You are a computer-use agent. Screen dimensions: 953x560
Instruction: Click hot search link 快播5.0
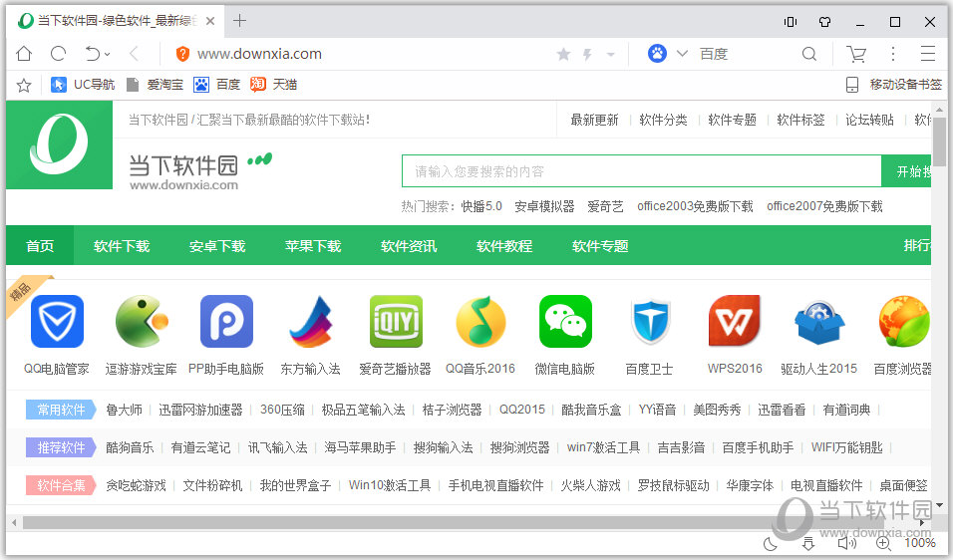tap(481, 206)
